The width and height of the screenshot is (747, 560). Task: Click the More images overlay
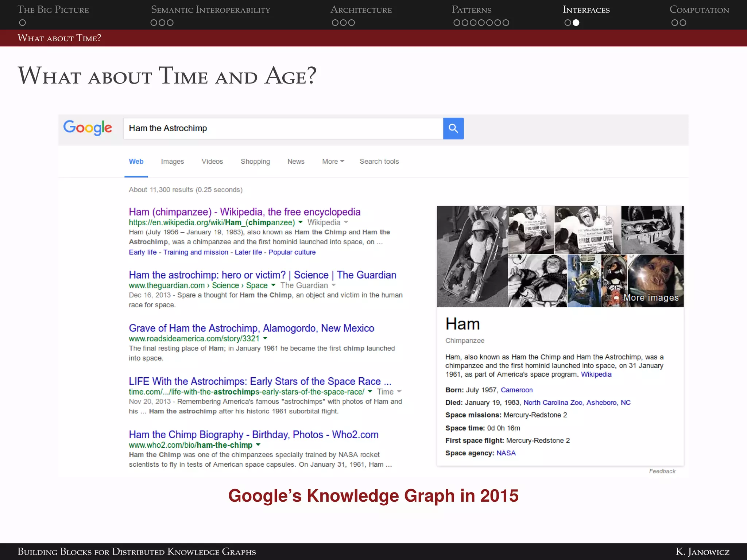pyautogui.click(x=651, y=298)
